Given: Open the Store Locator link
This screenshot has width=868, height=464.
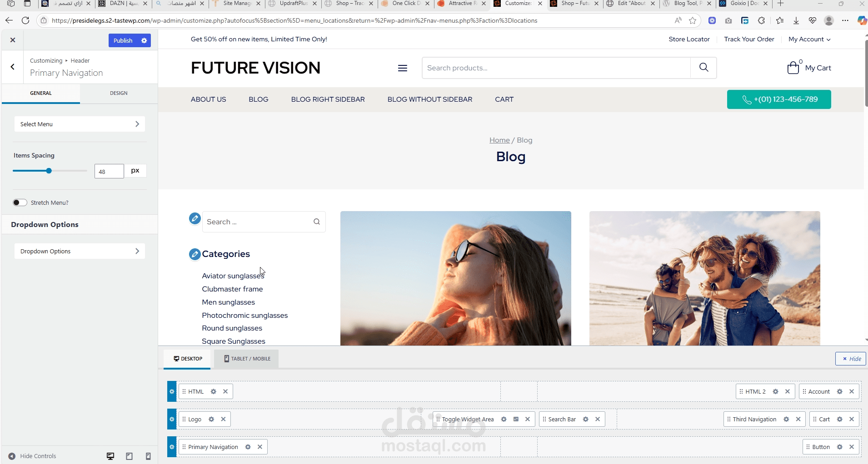Looking at the screenshot, I should click(x=689, y=39).
